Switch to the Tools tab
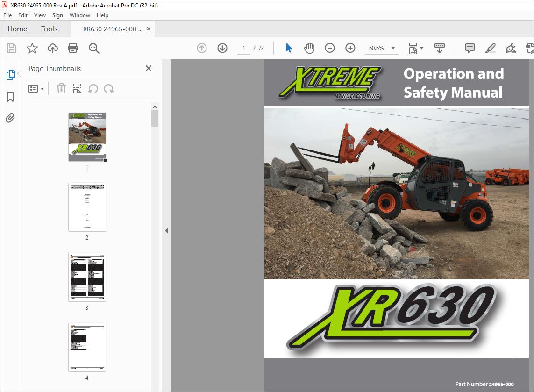This screenshot has width=534, height=392. pos(50,29)
